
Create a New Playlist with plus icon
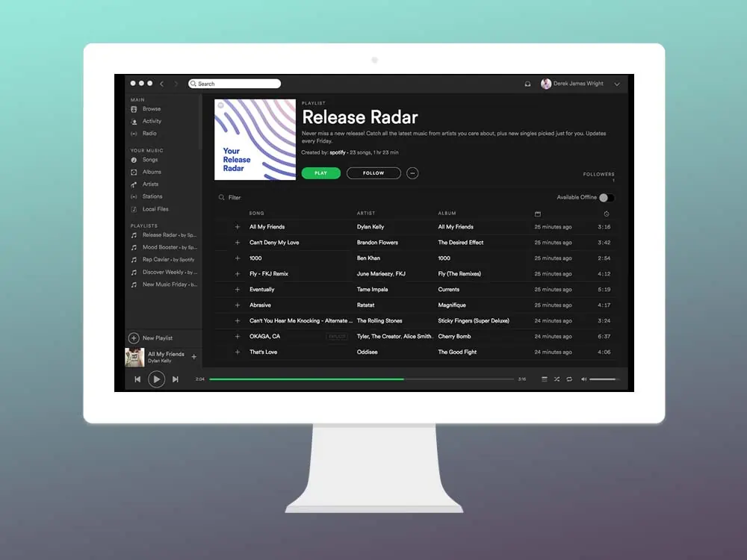134,338
